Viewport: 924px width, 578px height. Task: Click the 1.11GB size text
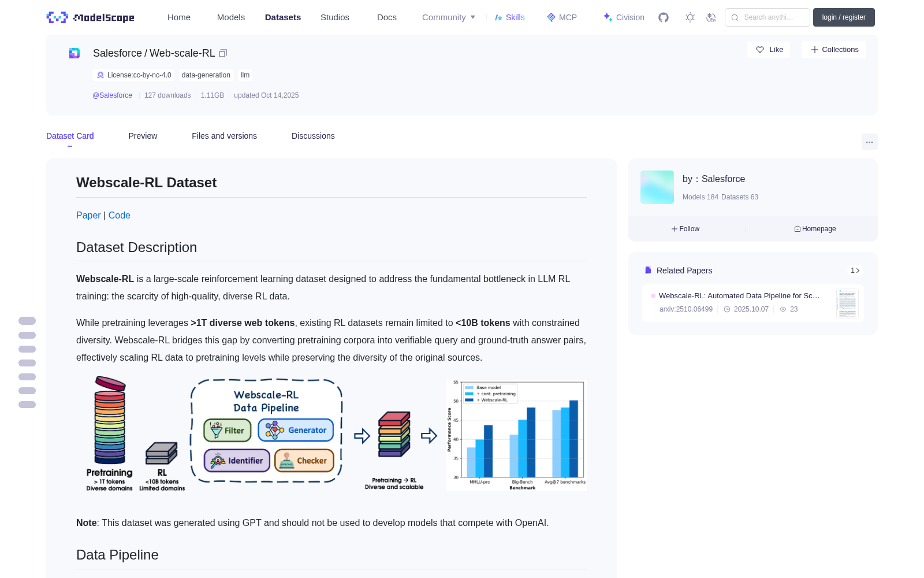coord(212,95)
